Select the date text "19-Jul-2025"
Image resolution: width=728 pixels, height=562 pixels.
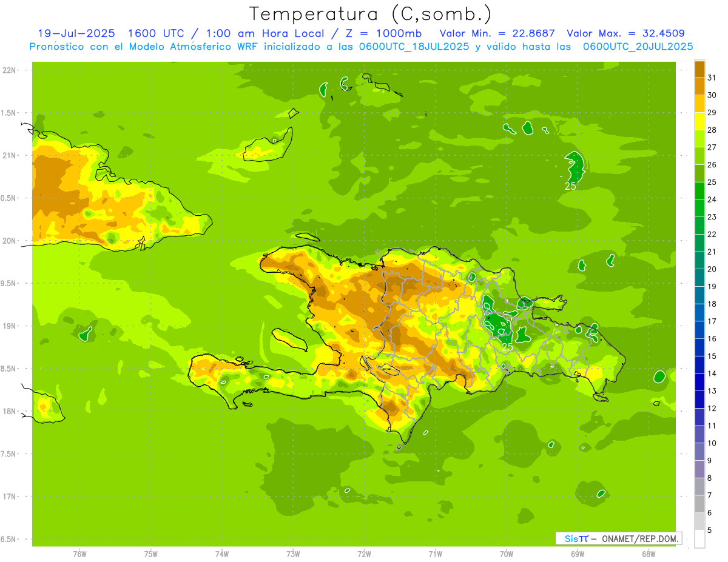pos(76,33)
